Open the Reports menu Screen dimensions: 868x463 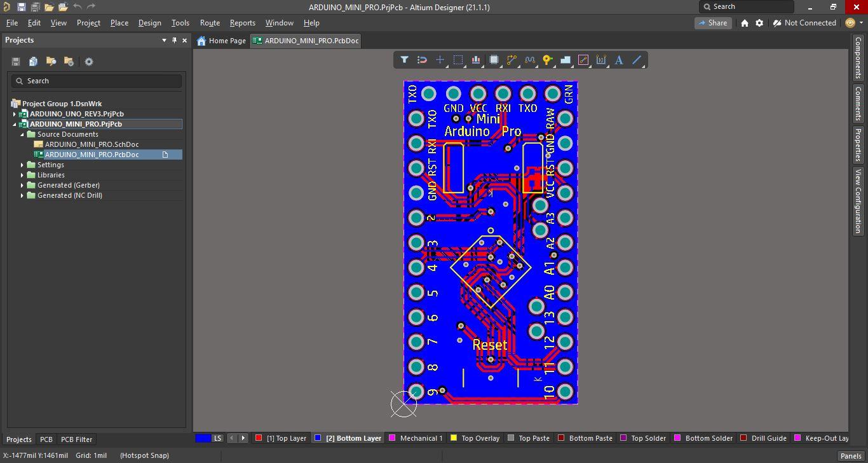[x=243, y=23]
